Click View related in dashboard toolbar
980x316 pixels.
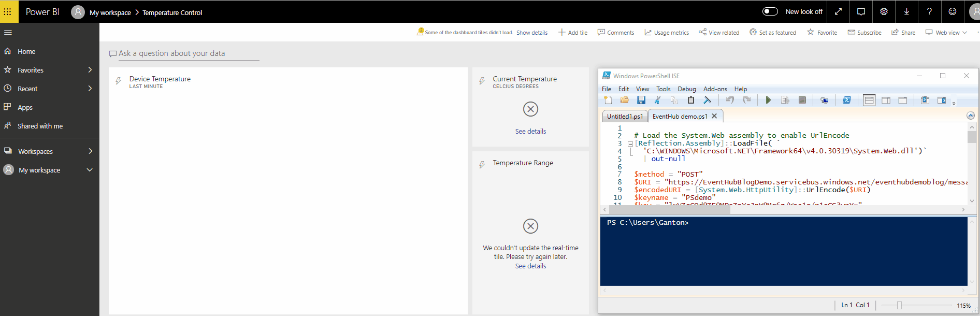click(x=719, y=33)
